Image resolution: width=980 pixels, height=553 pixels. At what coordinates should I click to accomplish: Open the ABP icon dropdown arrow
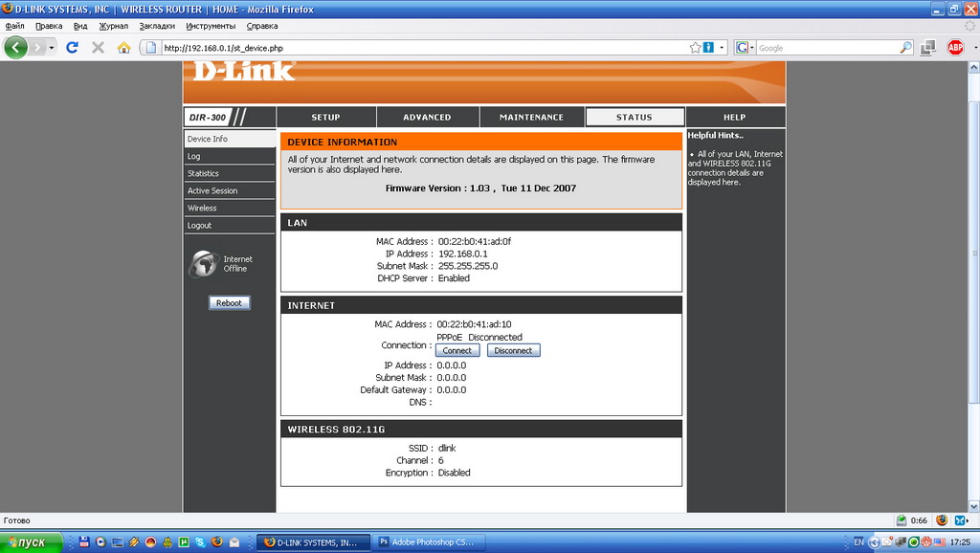click(x=970, y=47)
